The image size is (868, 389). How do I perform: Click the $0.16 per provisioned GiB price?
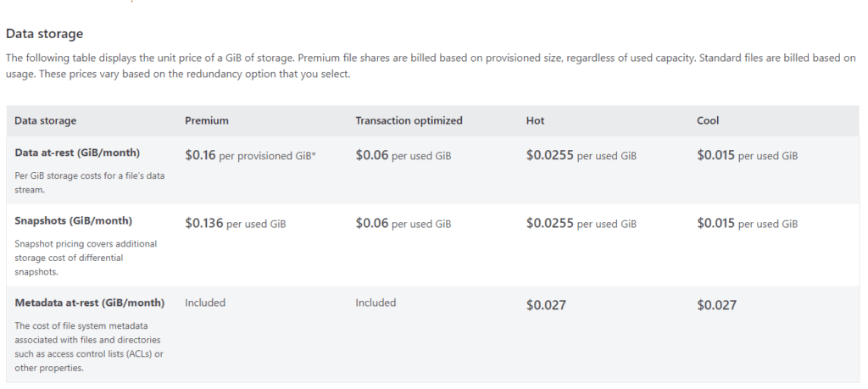pos(250,156)
